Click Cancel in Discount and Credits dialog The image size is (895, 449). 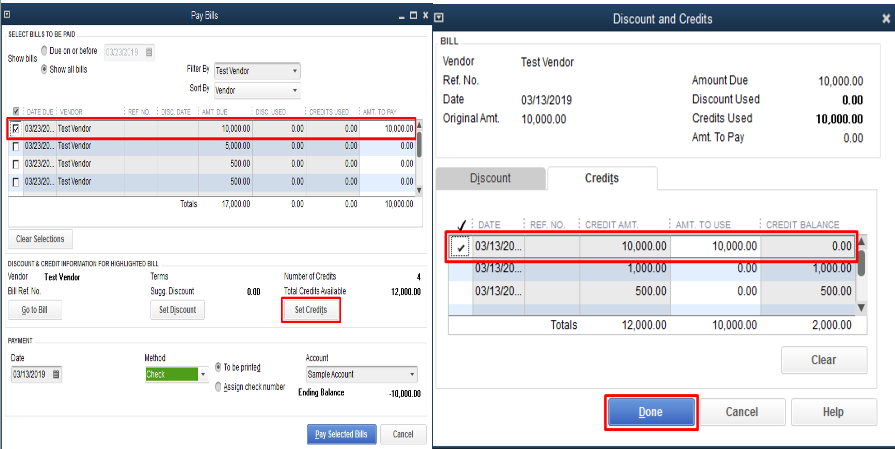[x=742, y=412]
